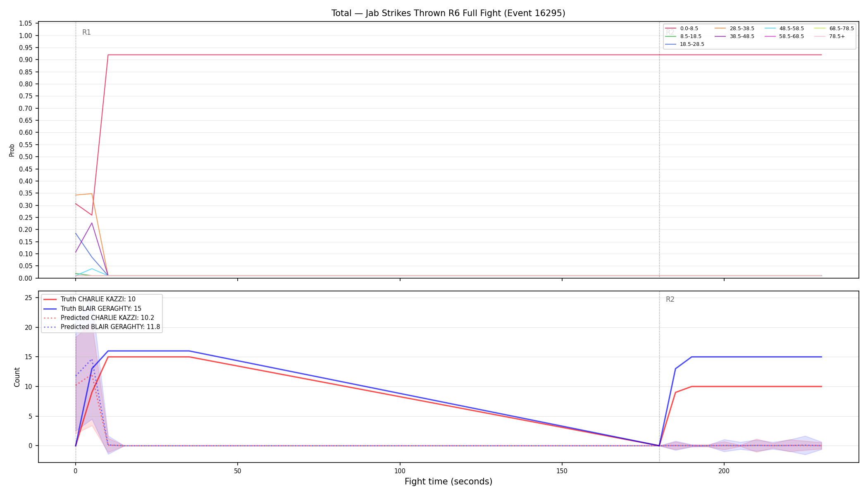Click the 25 tick on Count axis

pyautogui.click(x=29, y=298)
